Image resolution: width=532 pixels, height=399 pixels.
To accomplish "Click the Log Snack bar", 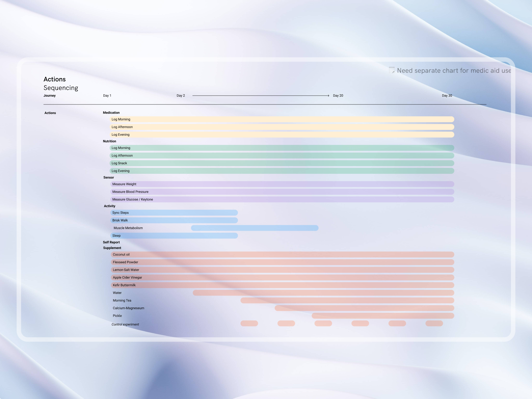I will [282, 163].
